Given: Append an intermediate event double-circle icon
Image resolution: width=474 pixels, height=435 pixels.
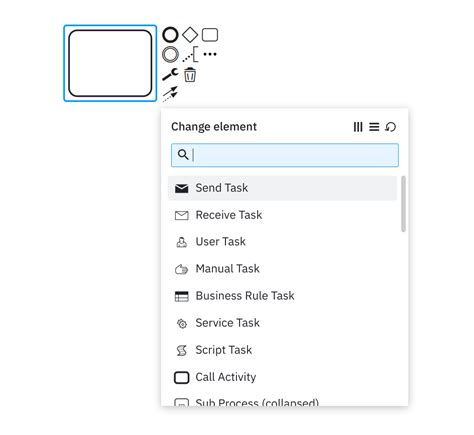Looking at the screenshot, I should 170,55.
